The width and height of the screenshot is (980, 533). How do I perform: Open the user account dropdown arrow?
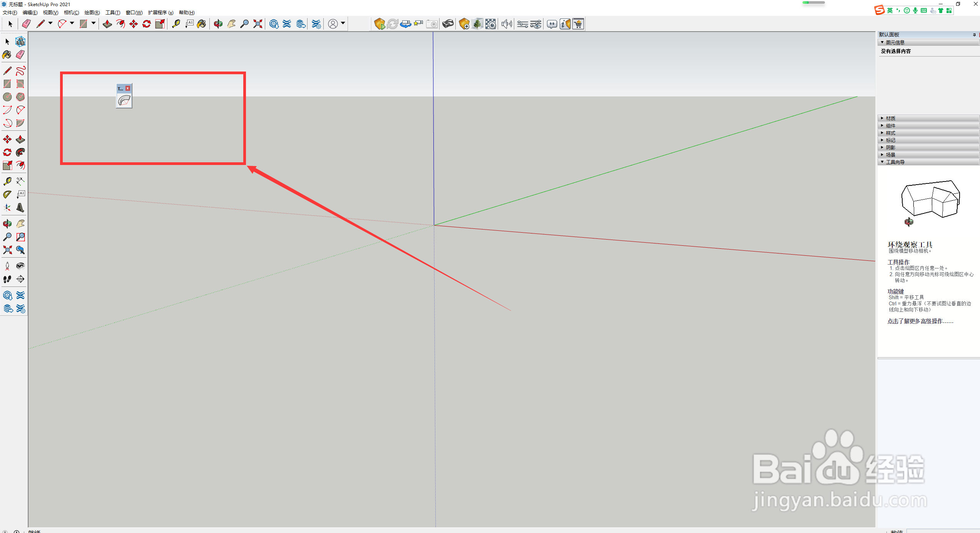tap(343, 23)
